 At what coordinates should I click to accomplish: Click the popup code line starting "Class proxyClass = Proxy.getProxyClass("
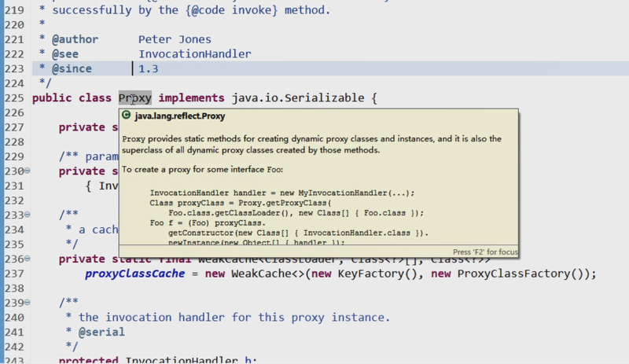point(241,203)
